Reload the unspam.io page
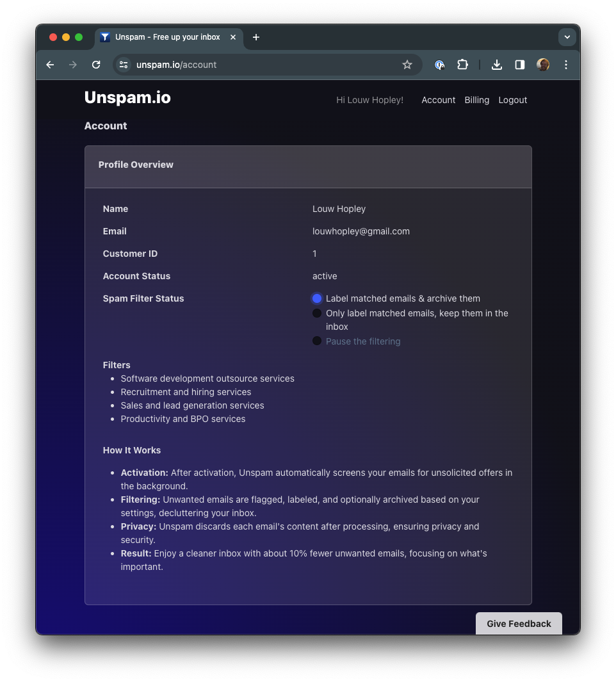The width and height of the screenshot is (616, 682). click(96, 65)
